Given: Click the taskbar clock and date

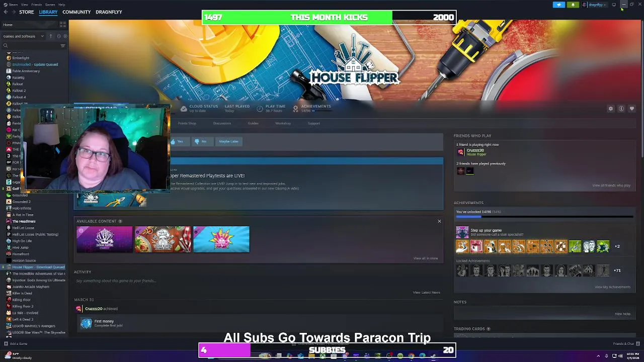Looking at the screenshot, I should 633,356.
